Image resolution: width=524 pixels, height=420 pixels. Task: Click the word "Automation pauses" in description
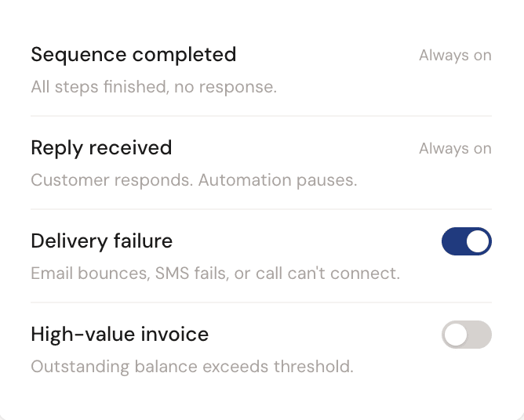coord(278,180)
